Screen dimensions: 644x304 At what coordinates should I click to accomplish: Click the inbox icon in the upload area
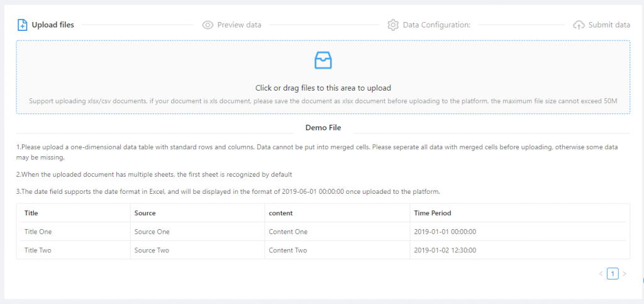(x=323, y=60)
